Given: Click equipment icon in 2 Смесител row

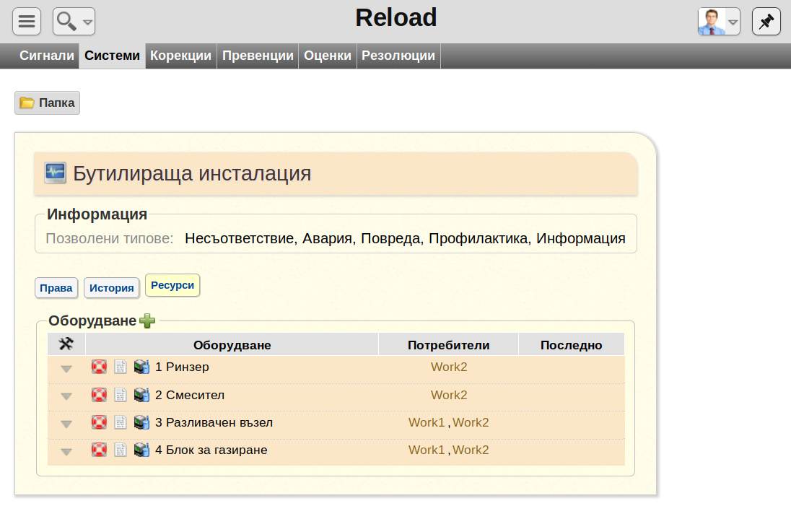Looking at the screenshot, I should coord(141,395).
